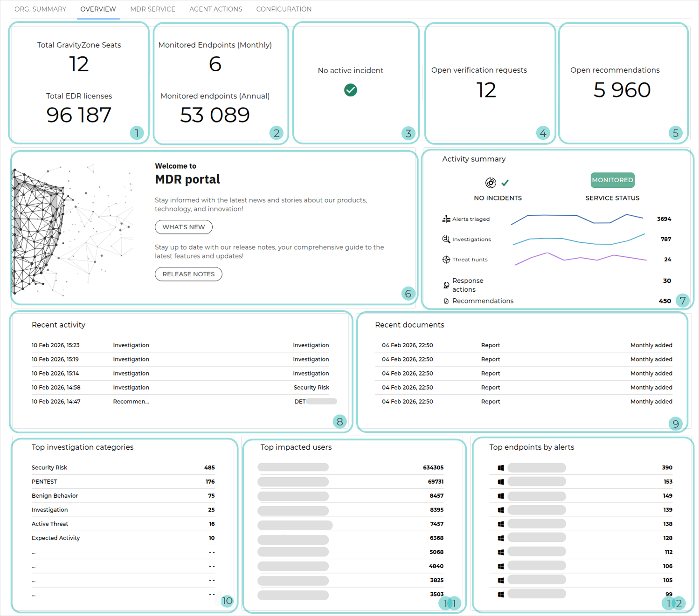The height and width of the screenshot is (616, 699).
Task: Click the Alerts triaged icon
Action: click(x=446, y=219)
